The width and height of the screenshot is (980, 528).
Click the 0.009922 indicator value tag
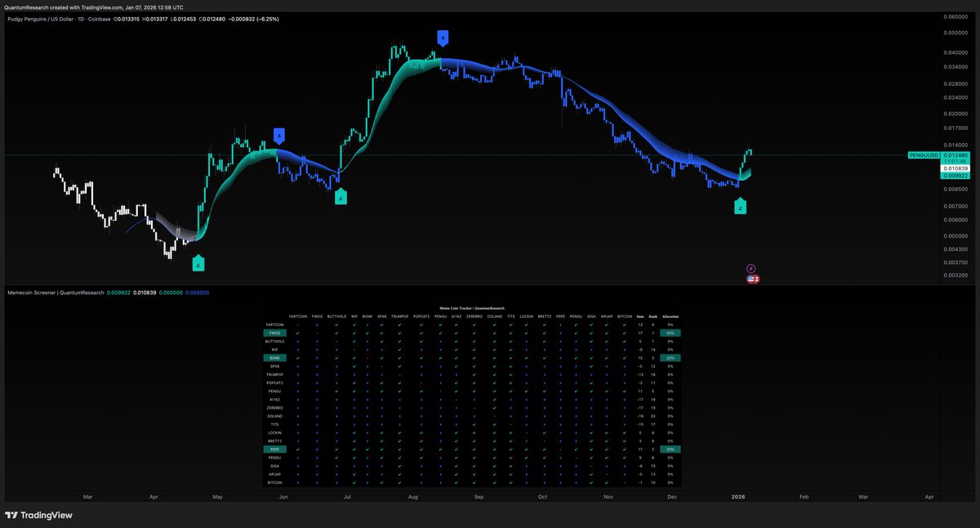click(957, 175)
